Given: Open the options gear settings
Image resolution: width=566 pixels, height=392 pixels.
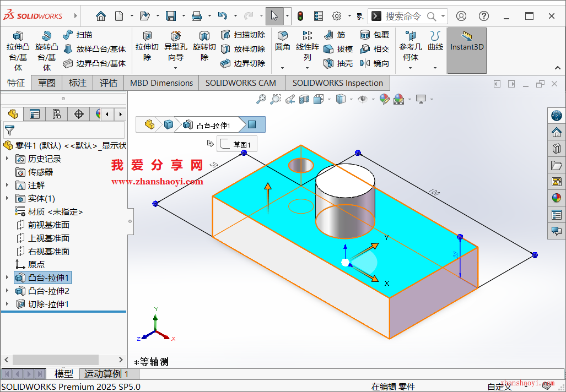Looking at the screenshot, I should point(337,16).
